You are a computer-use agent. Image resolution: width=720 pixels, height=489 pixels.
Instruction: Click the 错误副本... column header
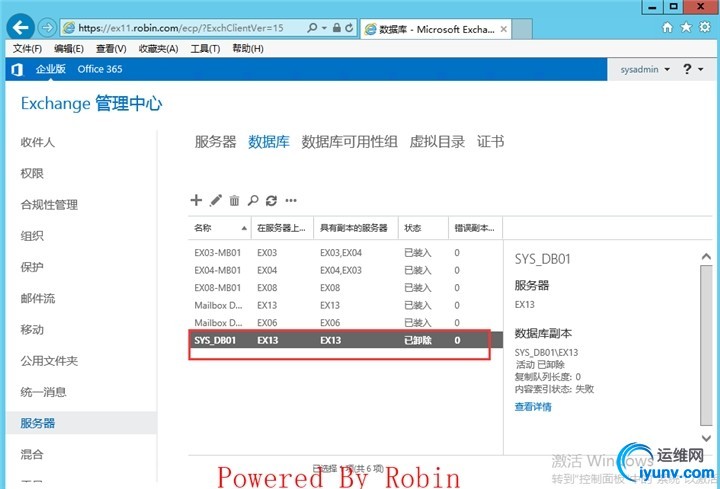475,228
